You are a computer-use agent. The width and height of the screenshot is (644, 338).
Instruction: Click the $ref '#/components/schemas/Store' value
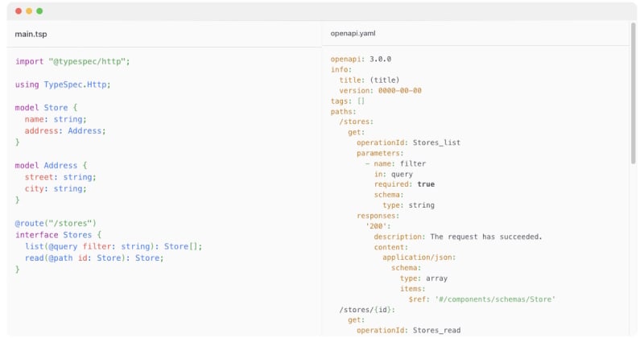point(495,299)
